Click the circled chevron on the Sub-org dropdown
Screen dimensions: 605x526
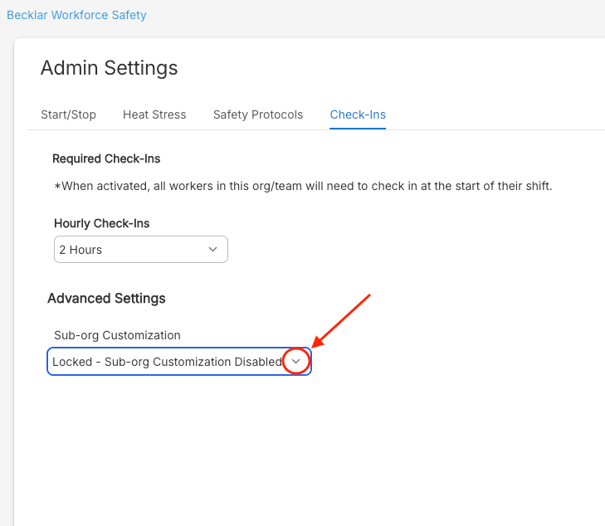point(295,362)
